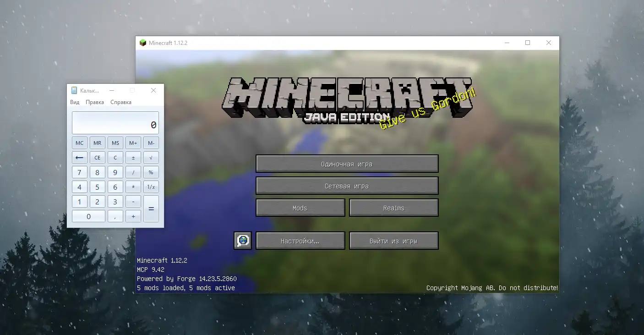This screenshot has height=335, width=644.
Task: Click the 'Powered by Forge 14.23.5.2860' text
Action: [x=187, y=279]
